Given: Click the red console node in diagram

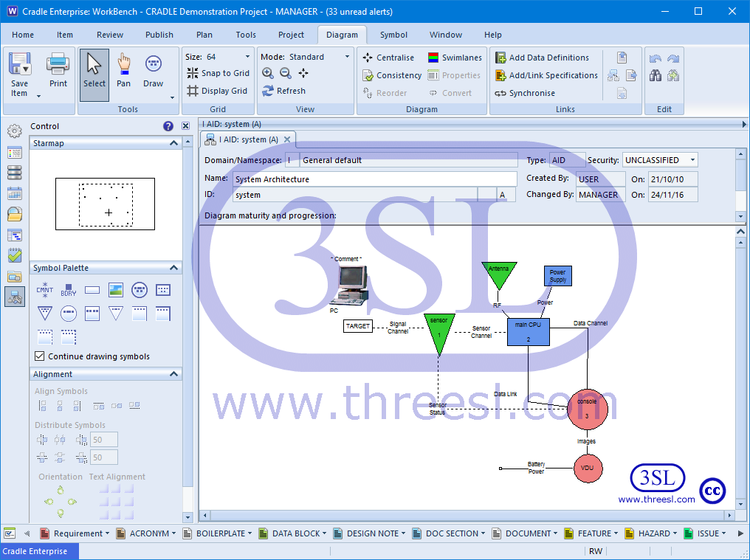Looking at the screenshot, I should point(588,409).
